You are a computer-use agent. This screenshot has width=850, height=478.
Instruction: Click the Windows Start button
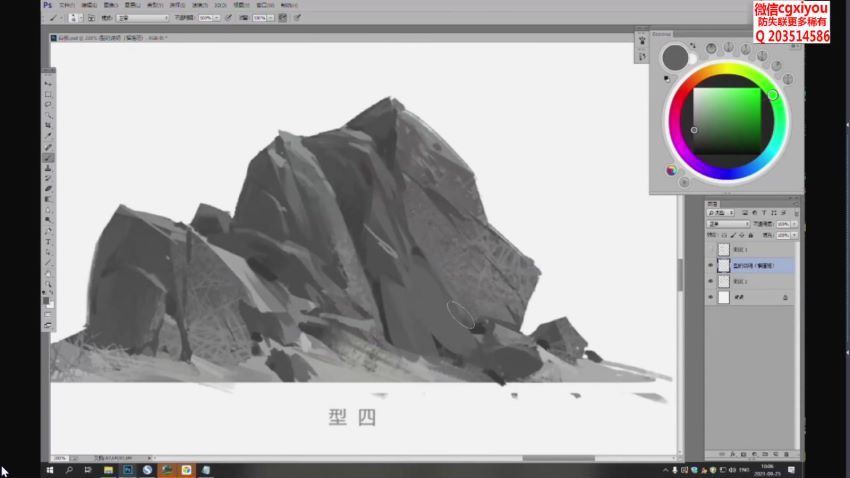48,469
